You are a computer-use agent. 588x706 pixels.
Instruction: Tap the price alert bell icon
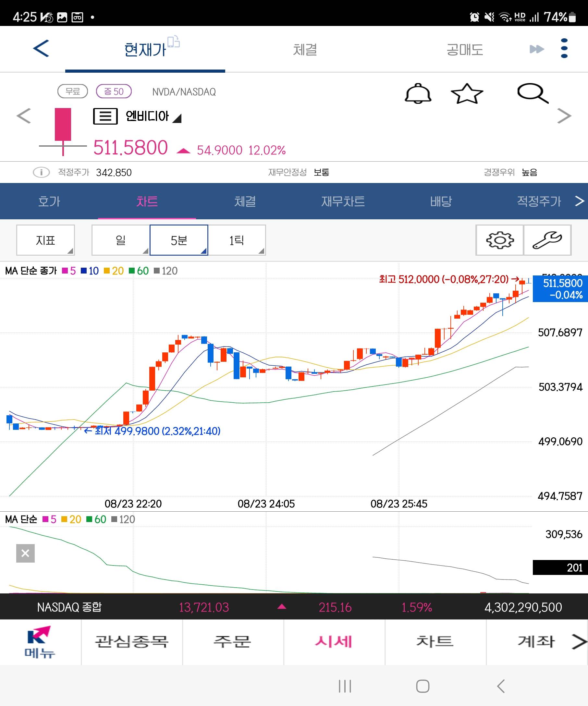[418, 93]
